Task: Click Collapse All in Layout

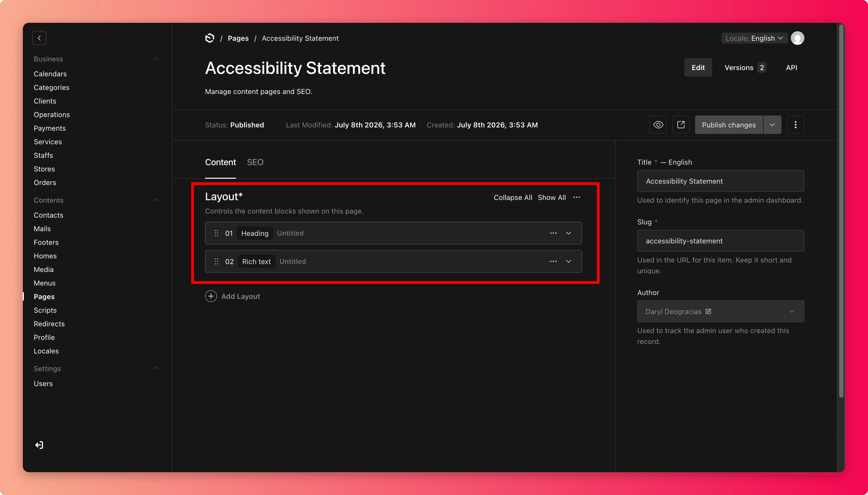Action: [x=513, y=198]
